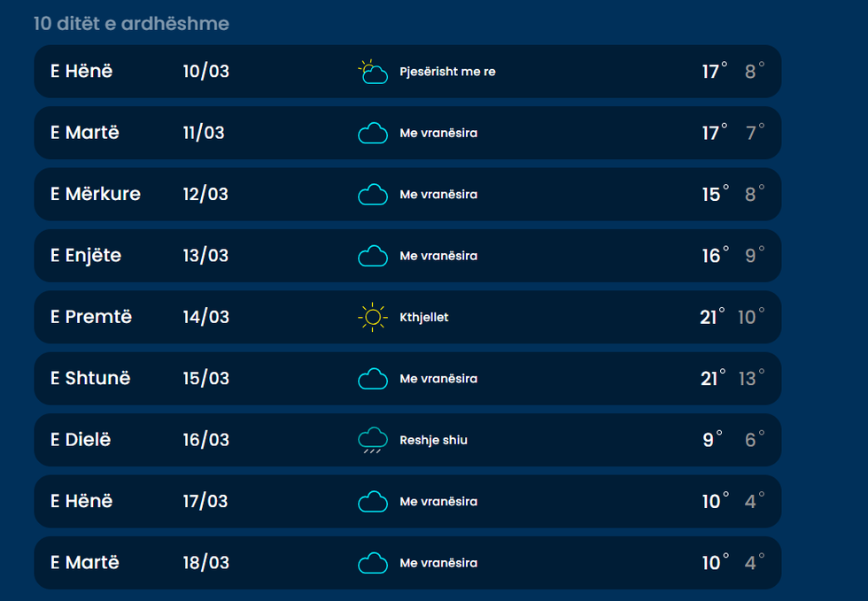Click the cloud icon for E Shtunë
The image size is (868, 601).
click(x=373, y=379)
